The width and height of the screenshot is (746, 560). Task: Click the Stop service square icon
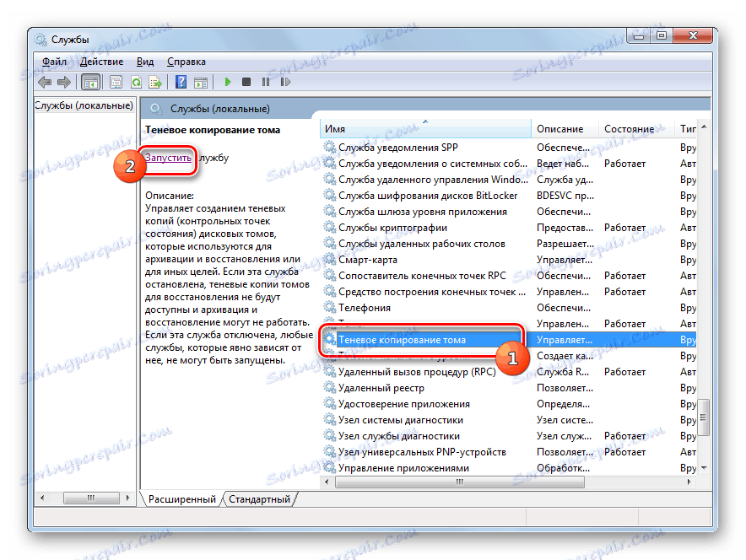[246, 83]
